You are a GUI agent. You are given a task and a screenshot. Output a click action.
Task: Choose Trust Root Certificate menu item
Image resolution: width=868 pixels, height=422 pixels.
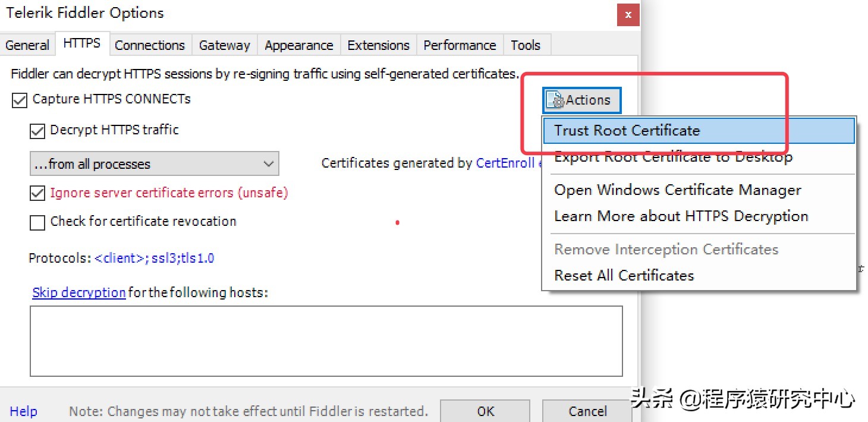coord(699,131)
